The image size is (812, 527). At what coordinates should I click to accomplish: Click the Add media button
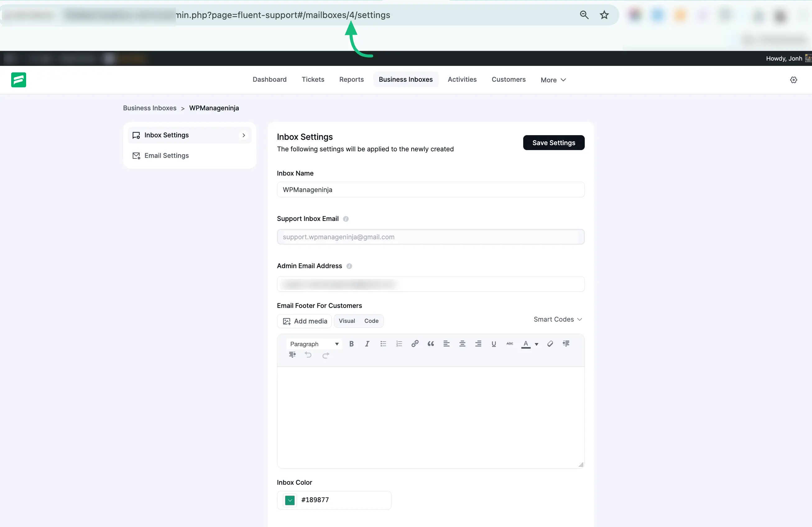click(305, 321)
